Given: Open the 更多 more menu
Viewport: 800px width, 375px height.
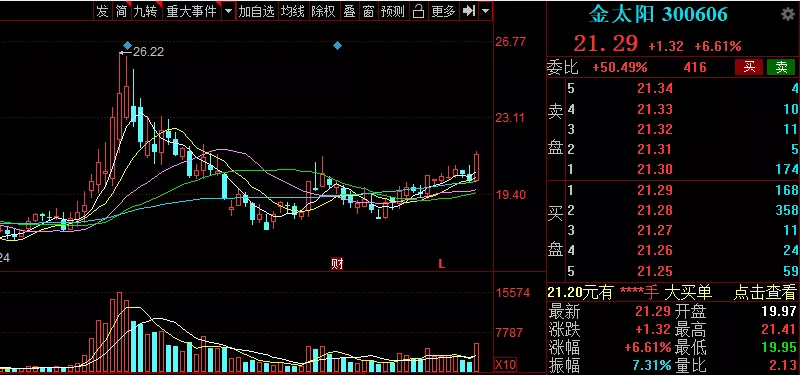Looking at the screenshot, I should [x=443, y=11].
